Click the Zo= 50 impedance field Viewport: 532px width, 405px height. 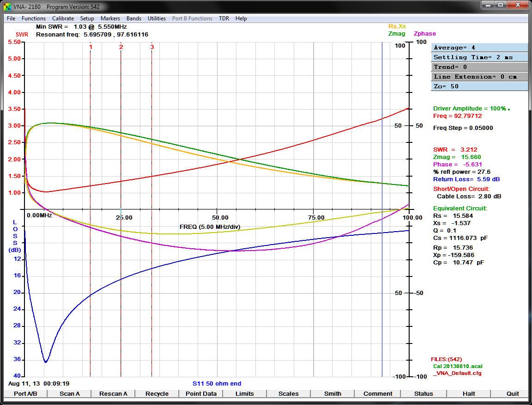479,86
